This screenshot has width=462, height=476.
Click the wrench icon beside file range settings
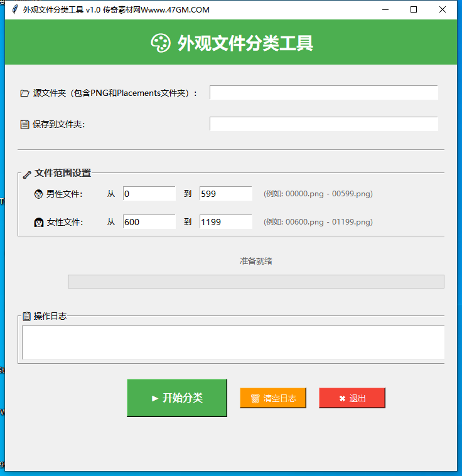click(27, 174)
